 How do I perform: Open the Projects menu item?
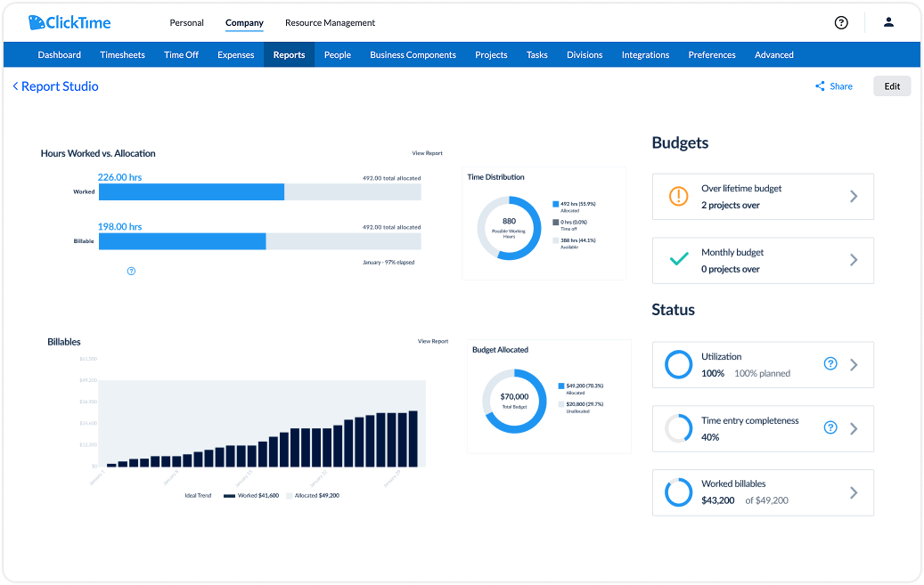point(491,54)
